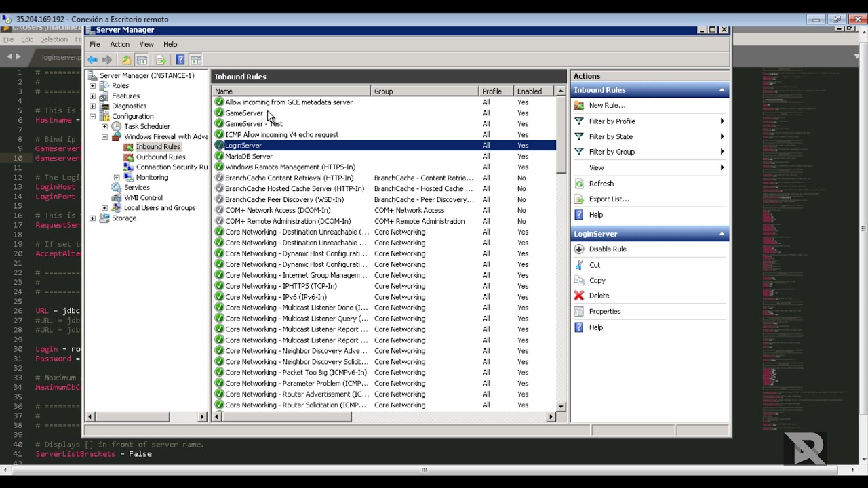Click the WMI Control icon in tree
The image size is (868, 488).
pos(117,197)
